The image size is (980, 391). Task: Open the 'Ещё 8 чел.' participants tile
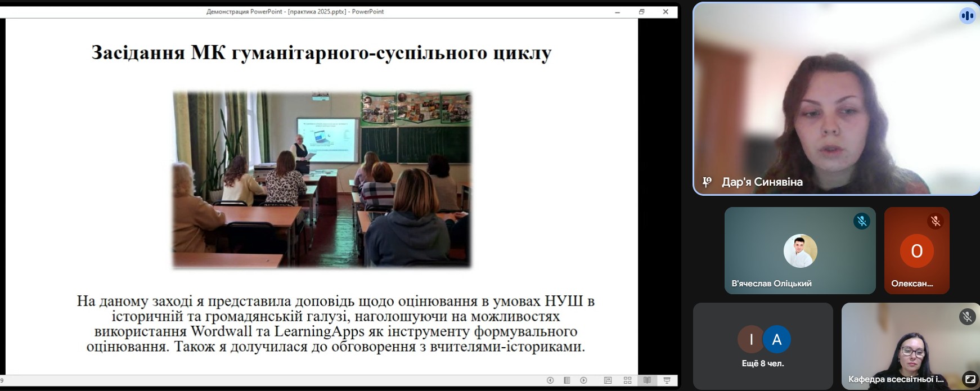(763, 346)
